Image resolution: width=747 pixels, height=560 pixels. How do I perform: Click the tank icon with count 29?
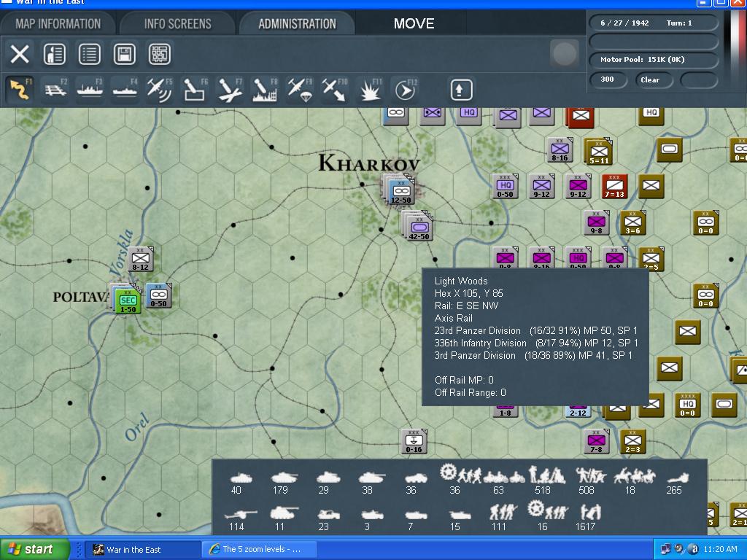point(328,477)
